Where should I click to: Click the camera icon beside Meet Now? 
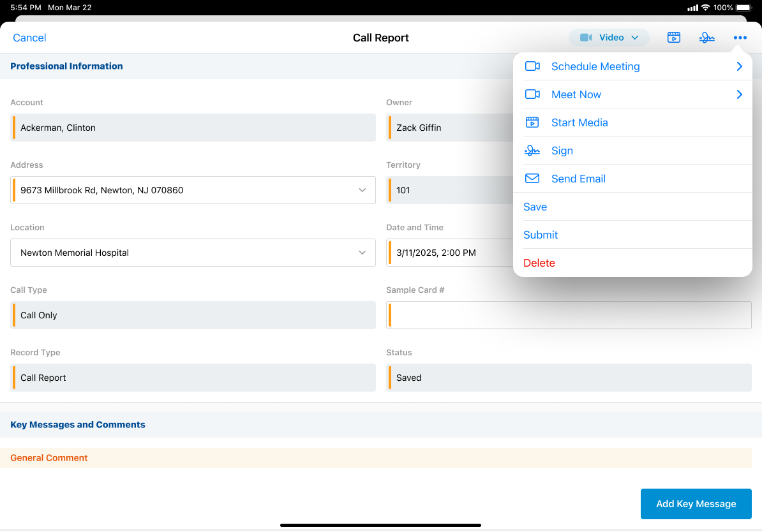[x=532, y=94]
